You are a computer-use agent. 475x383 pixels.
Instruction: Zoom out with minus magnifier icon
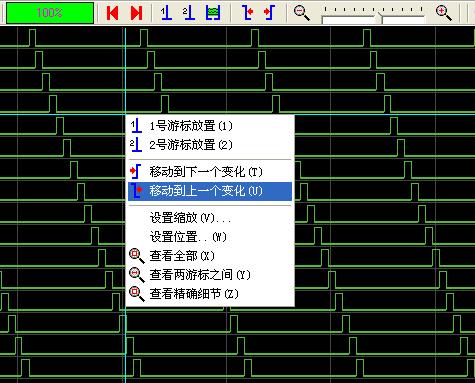(x=302, y=13)
